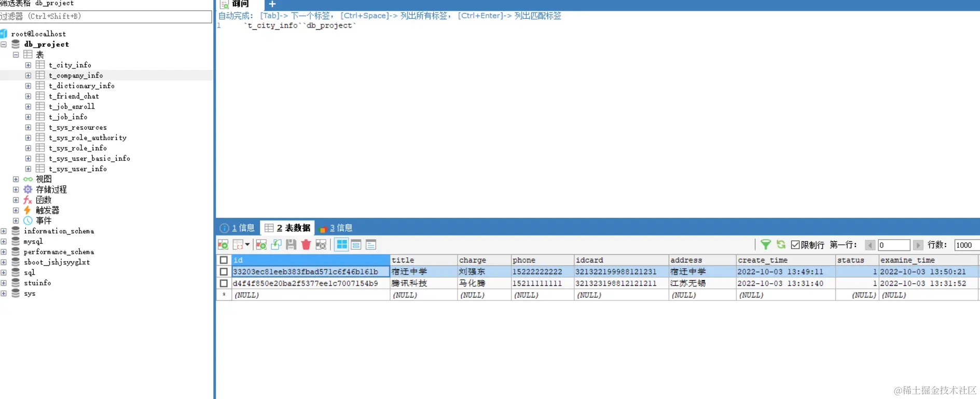
Task: Switch to form view icon
Action: 356,244
